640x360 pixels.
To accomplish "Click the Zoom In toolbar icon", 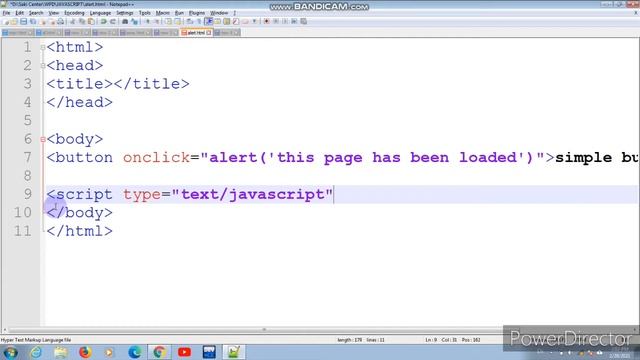I will (147, 21).
